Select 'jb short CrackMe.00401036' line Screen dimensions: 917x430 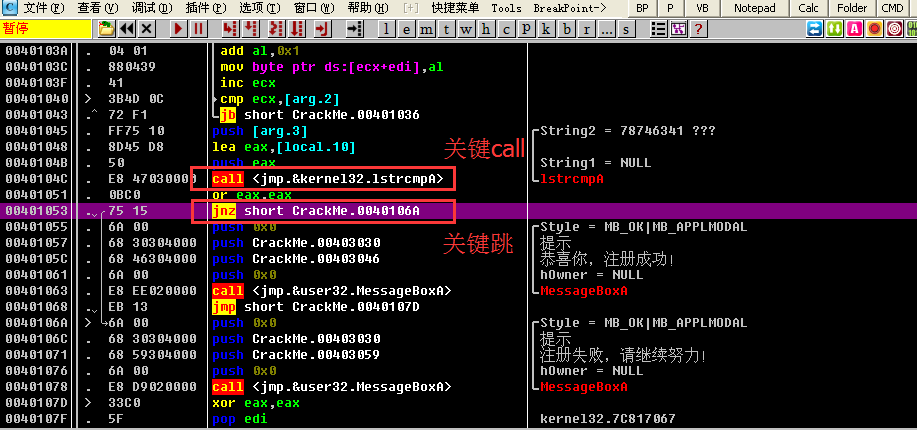[x=320, y=115]
